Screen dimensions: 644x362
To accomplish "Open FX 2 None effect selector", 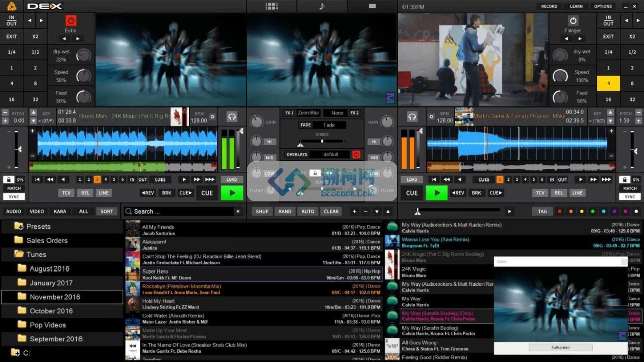I will pyautogui.click(x=336, y=113).
